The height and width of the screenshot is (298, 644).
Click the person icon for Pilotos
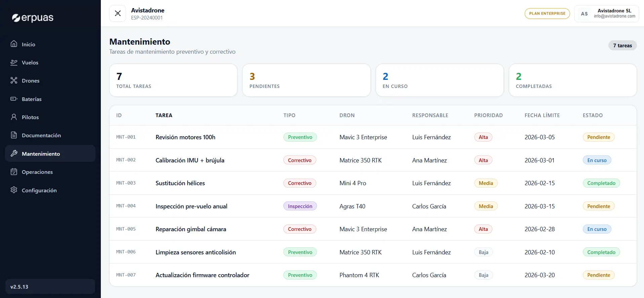pyautogui.click(x=14, y=117)
